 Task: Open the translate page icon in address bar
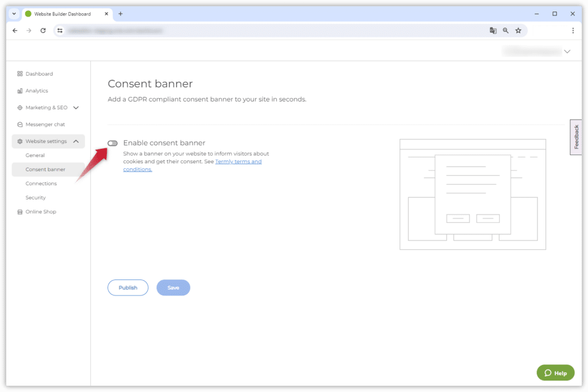pos(493,30)
